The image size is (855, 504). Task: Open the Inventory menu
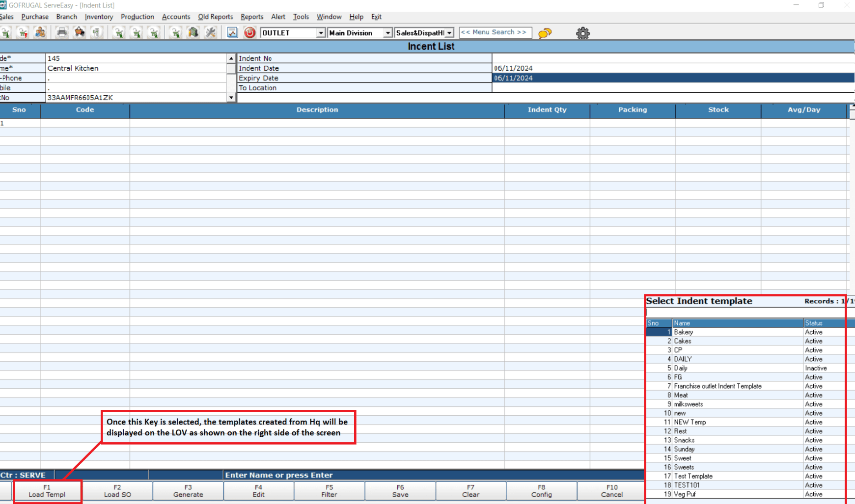pos(99,17)
